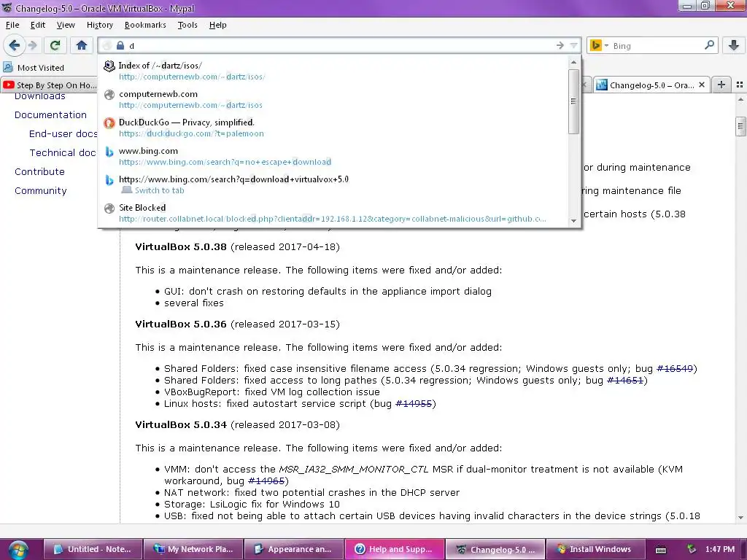Viewport: 747px width, 560px height.
Task: Open the View menu
Action: click(x=65, y=25)
